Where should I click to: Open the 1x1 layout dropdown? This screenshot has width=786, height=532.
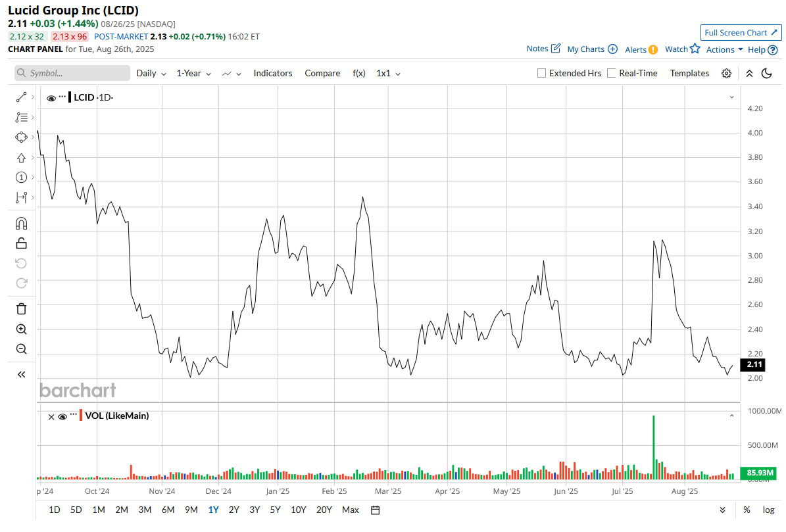coord(389,73)
